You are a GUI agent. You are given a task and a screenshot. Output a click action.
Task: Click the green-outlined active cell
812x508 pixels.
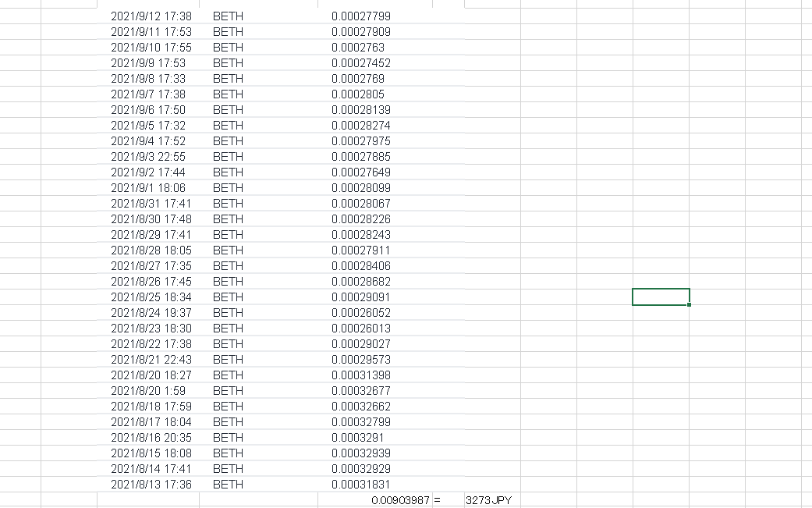pos(660,297)
